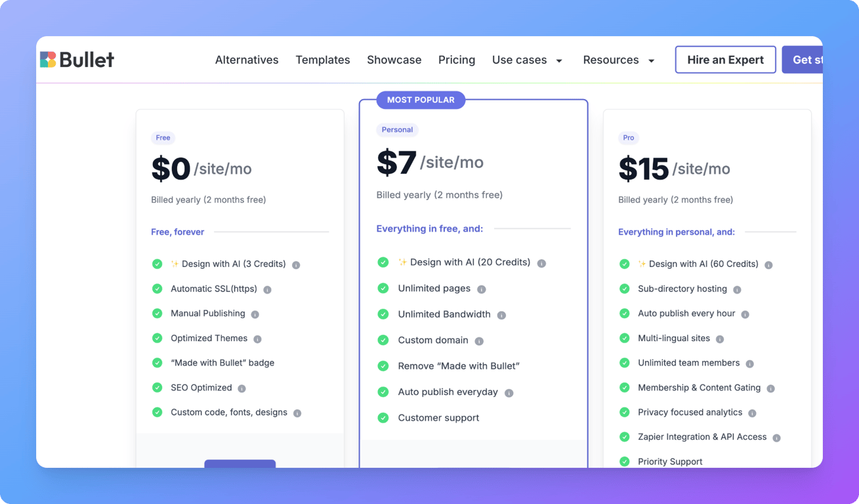The height and width of the screenshot is (504, 859).
Task: Click the "'Made with Bullet' badge" feature text
Action: click(222, 363)
